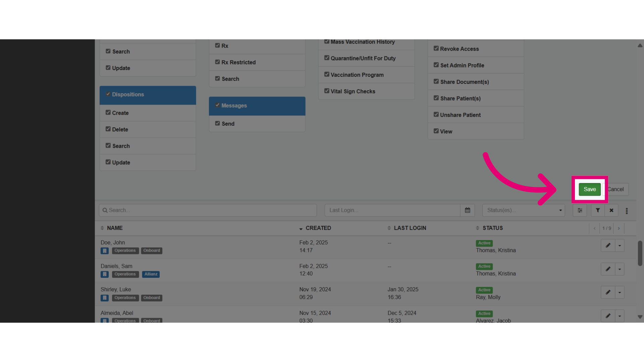Click the name Almeida, Abel
644x362 pixels.
coord(117,313)
